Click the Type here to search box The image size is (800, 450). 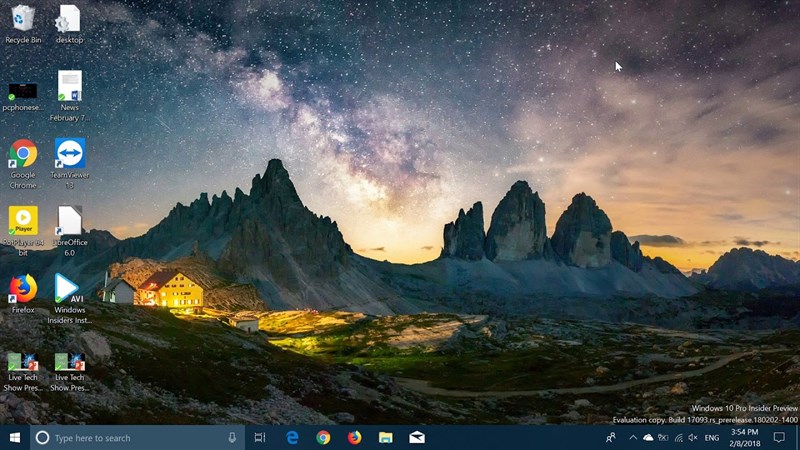[x=138, y=438]
